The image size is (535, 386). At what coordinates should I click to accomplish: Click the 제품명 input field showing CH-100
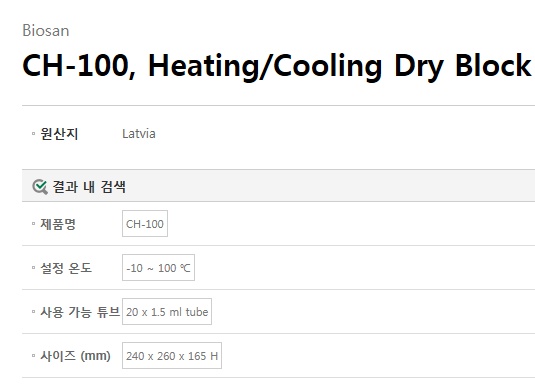pyautogui.click(x=145, y=224)
